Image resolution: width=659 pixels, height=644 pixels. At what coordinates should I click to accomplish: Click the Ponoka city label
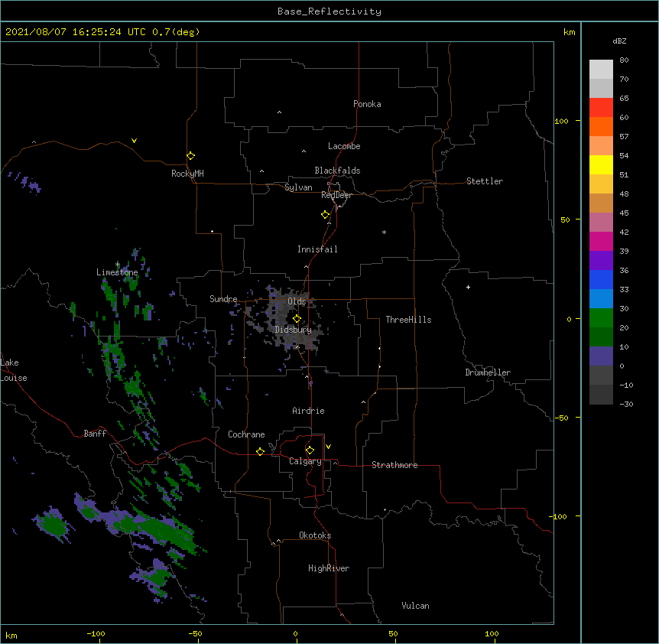click(367, 104)
